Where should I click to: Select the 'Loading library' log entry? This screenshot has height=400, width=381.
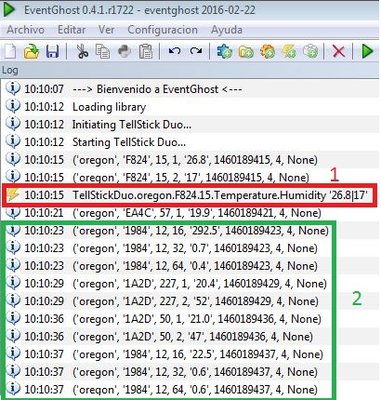[x=190, y=107]
